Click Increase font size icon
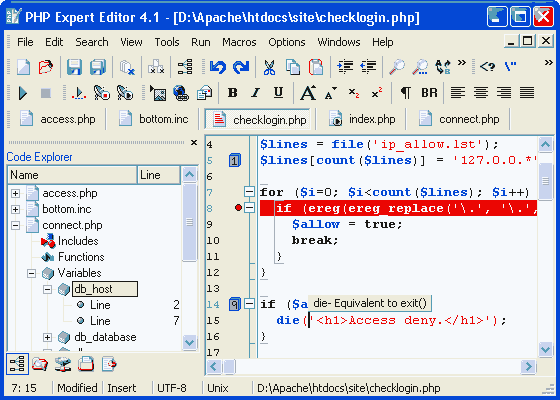This screenshot has height=400, width=560. click(308, 93)
